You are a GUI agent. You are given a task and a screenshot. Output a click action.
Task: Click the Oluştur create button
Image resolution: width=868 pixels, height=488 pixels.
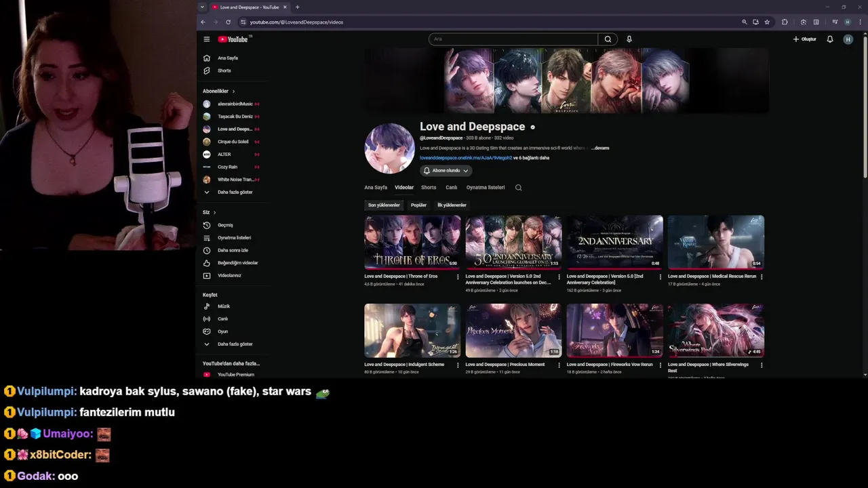[805, 39]
